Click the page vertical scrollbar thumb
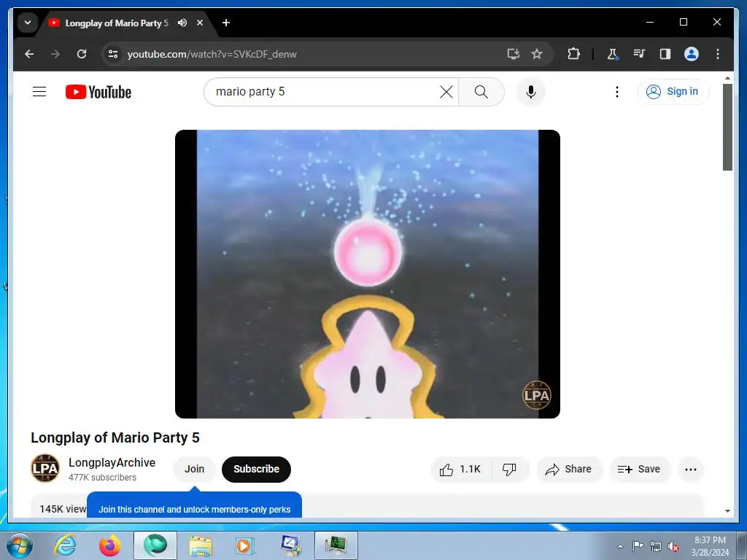Viewport: 747px width, 560px height. click(x=727, y=127)
